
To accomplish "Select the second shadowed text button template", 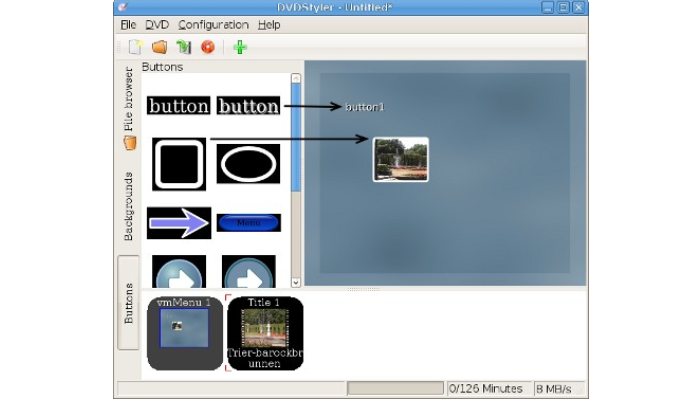I will pyautogui.click(x=248, y=106).
